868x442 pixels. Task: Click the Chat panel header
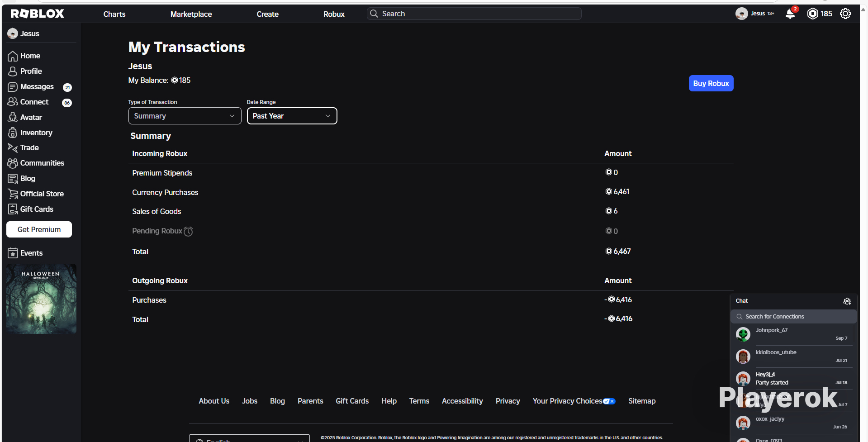point(794,301)
